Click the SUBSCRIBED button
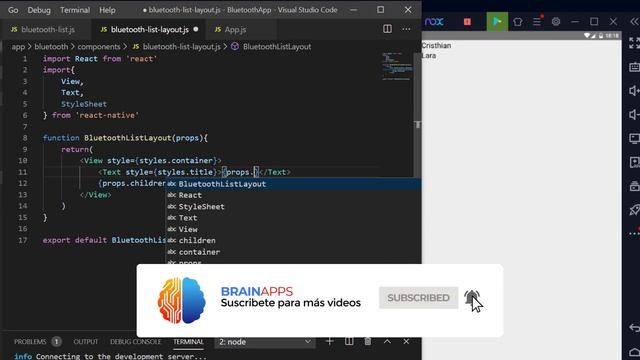Viewport: 640px width, 360px height. 418,298
